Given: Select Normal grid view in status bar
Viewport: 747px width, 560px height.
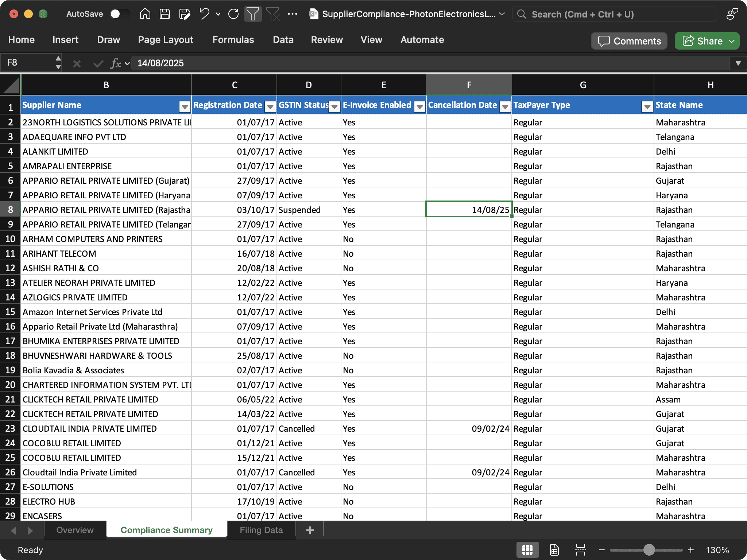Looking at the screenshot, I should pyautogui.click(x=527, y=550).
